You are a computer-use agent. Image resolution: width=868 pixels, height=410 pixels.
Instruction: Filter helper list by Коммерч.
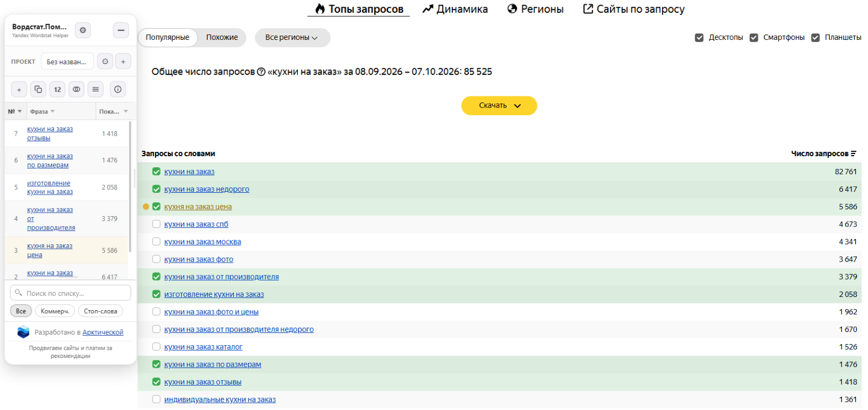click(55, 311)
